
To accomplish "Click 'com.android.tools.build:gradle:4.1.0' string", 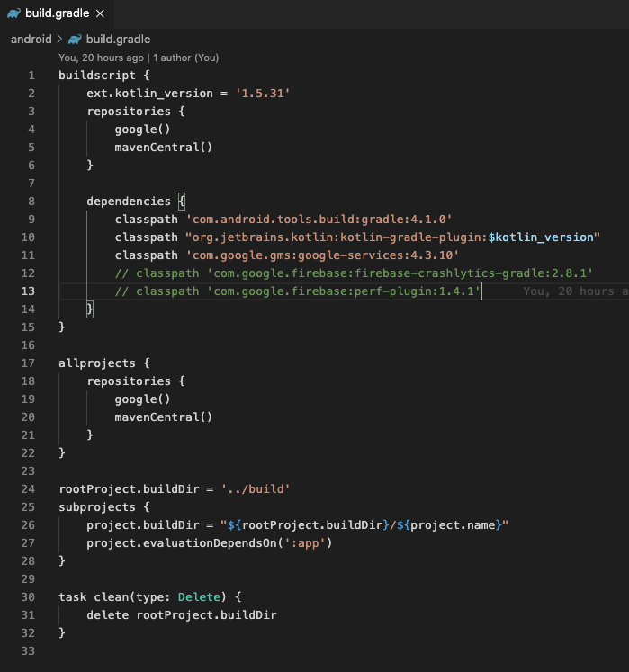I will [x=319, y=220].
